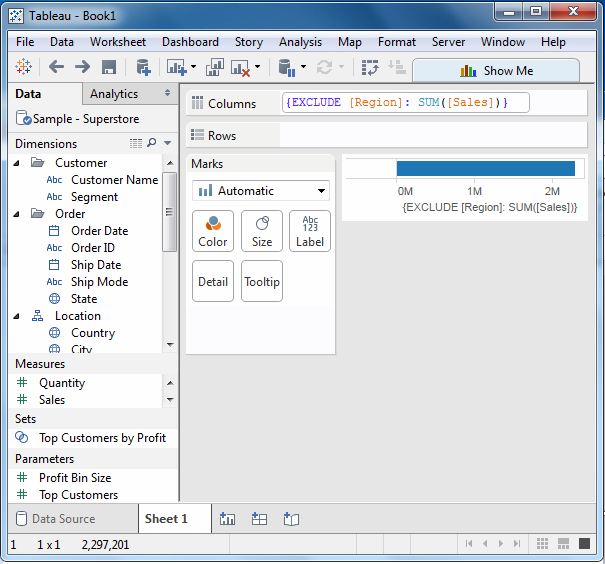Go to the previous sheet arrow
The width and height of the screenshot is (605, 564).
(485, 544)
